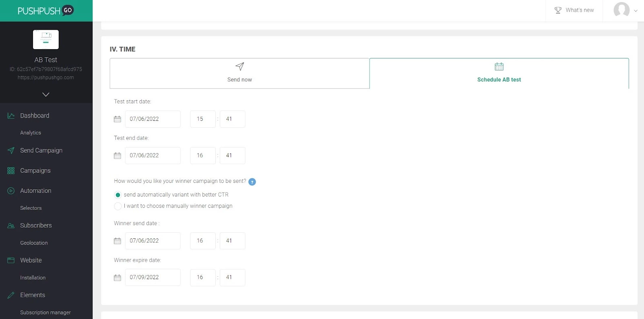The width and height of the screenshot is (644, 319).
Task: Click the Test end date field
Action: pyautogui.click(x=153, y=155)
